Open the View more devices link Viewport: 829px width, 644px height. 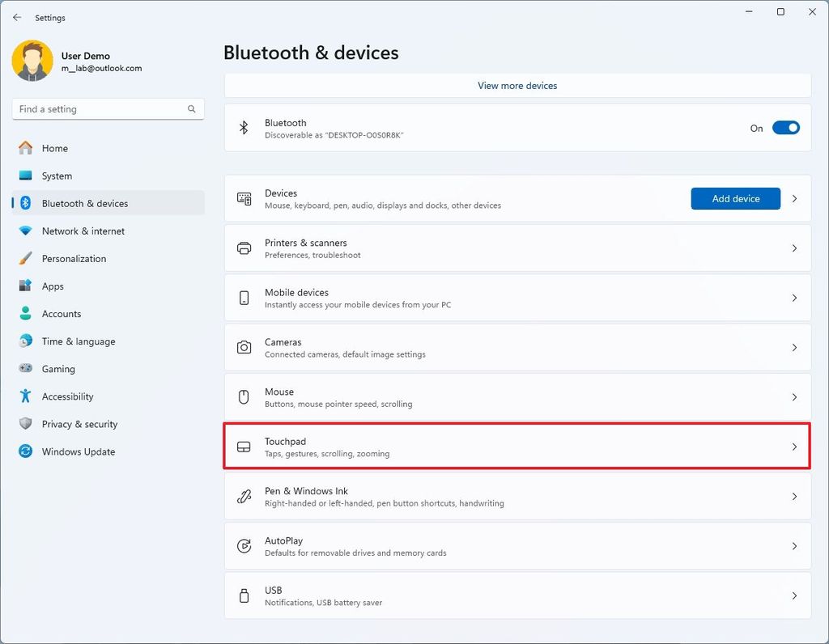[517, 85]
